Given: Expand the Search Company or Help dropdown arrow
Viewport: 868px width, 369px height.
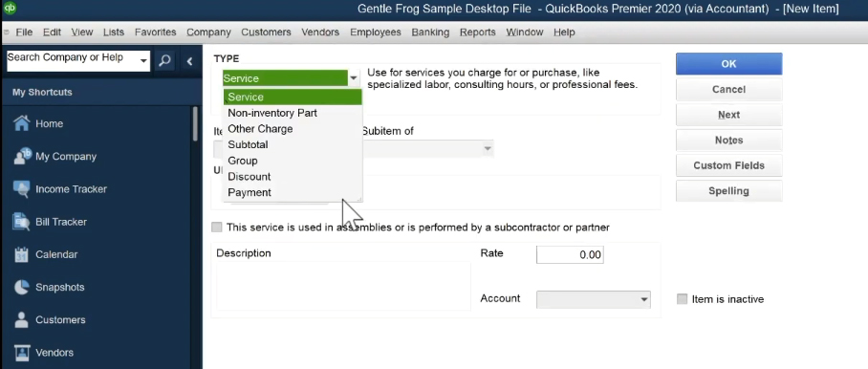Looking at the screenshot, I should click(143, 61).
